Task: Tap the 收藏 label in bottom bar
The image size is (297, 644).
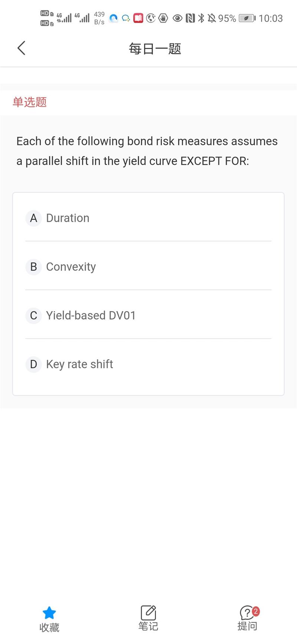Action: 49,628
